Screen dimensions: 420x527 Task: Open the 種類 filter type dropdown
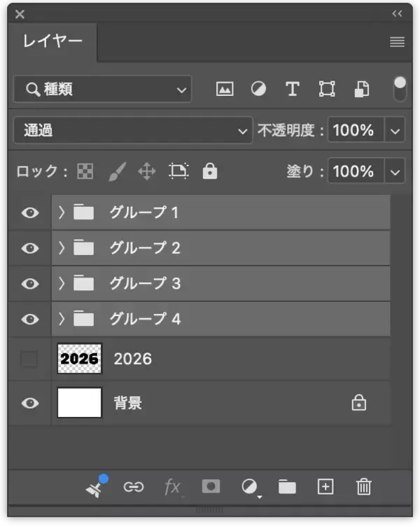click(103, 89)
